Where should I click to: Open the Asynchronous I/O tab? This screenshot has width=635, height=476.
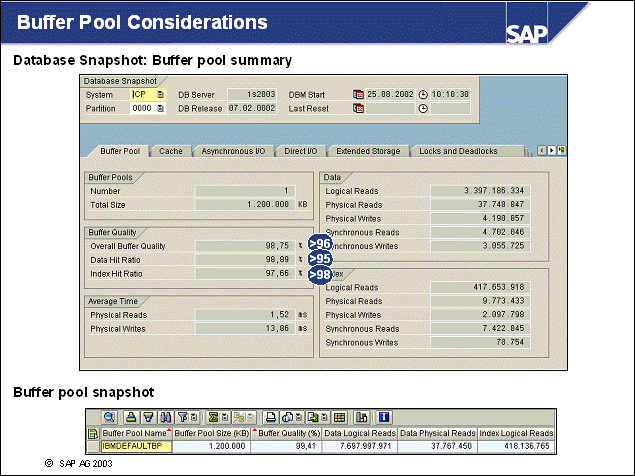click(232, 151)
